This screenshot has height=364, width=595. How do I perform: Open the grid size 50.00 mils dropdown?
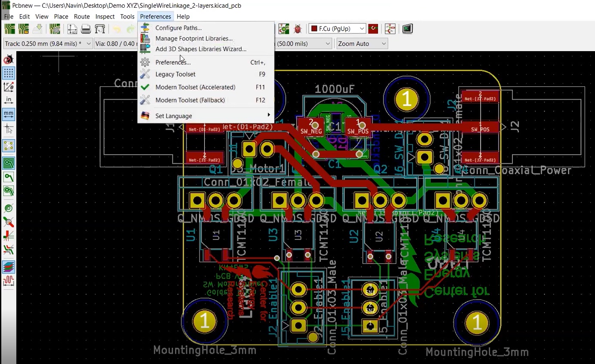coord(304,43)
